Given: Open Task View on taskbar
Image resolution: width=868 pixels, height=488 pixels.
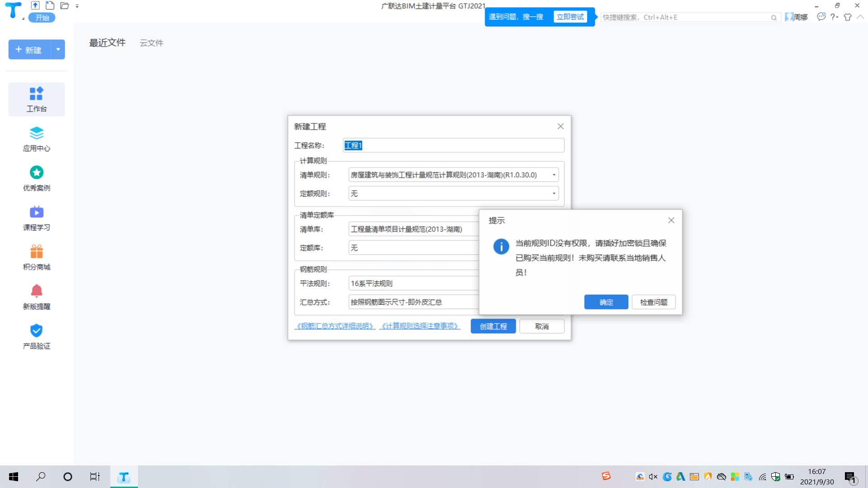Looking at the screenshot, I should click(94, 477).
